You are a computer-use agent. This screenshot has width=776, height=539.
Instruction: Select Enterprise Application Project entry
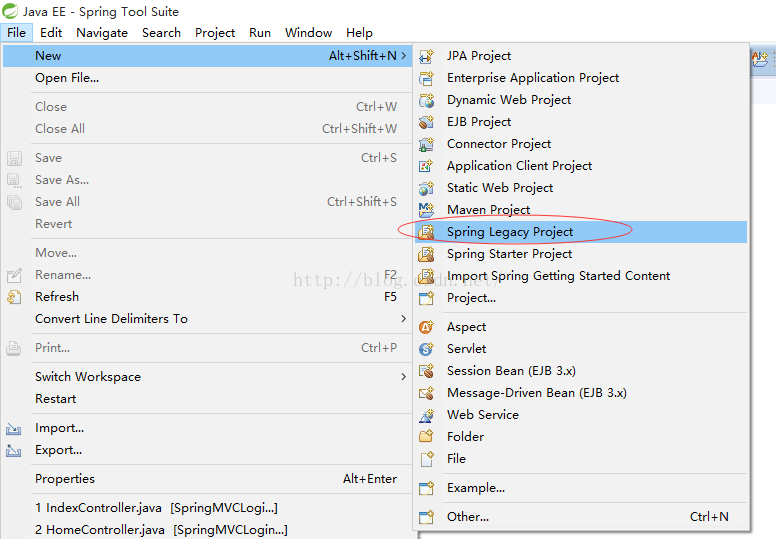581,78
